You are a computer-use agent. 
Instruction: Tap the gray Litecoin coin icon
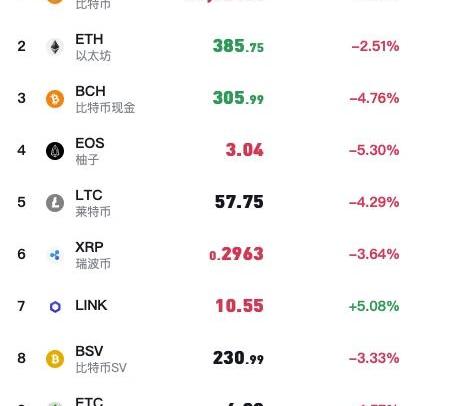coord(55,203)
